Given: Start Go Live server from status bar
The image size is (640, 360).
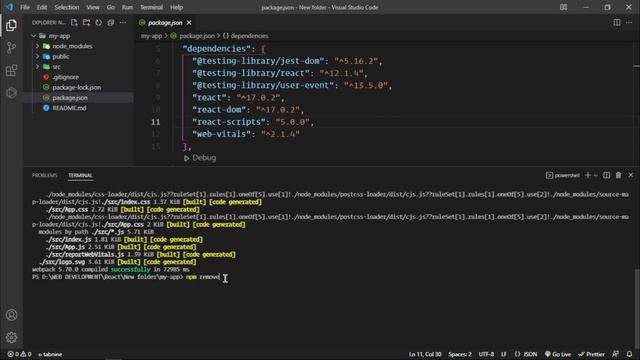Looking at the screenshot, I should click(558, 354).
